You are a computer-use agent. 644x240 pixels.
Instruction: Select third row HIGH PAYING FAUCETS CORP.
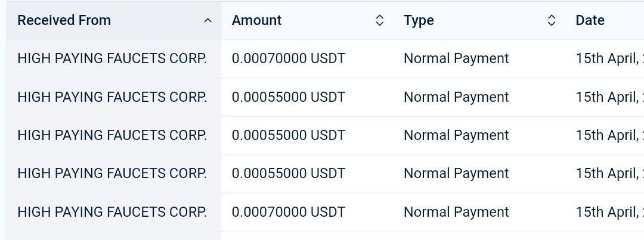pyautogui.click(x=112, y=135)
